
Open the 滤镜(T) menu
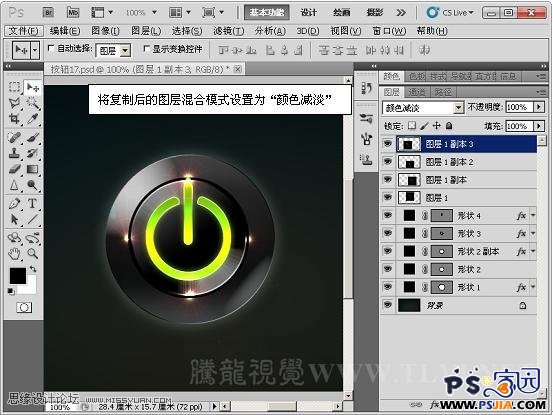click(229, 31)
